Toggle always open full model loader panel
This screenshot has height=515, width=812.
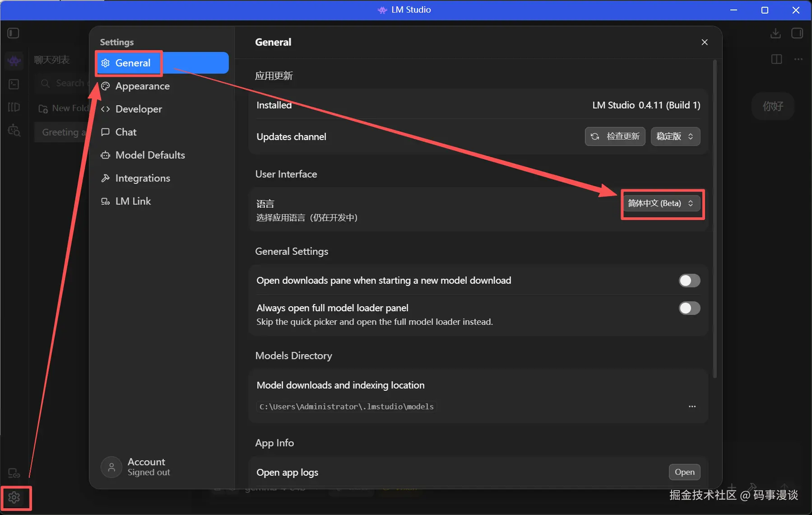[689, 308]
